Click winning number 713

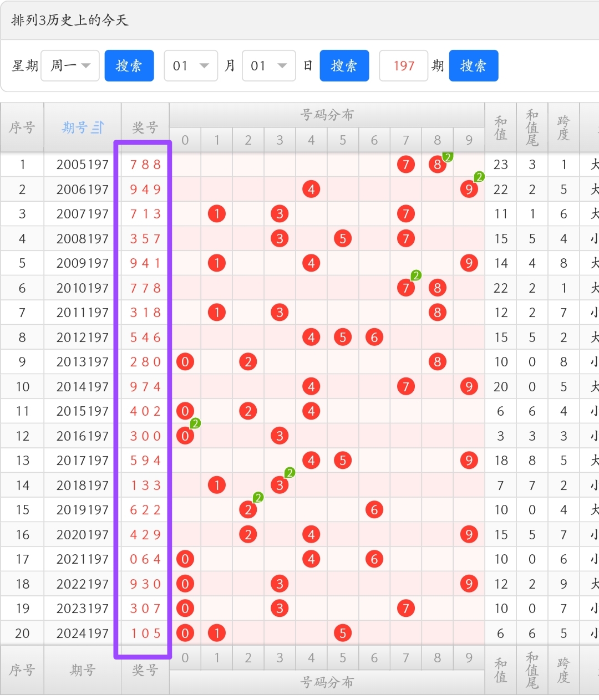(145, 214)
